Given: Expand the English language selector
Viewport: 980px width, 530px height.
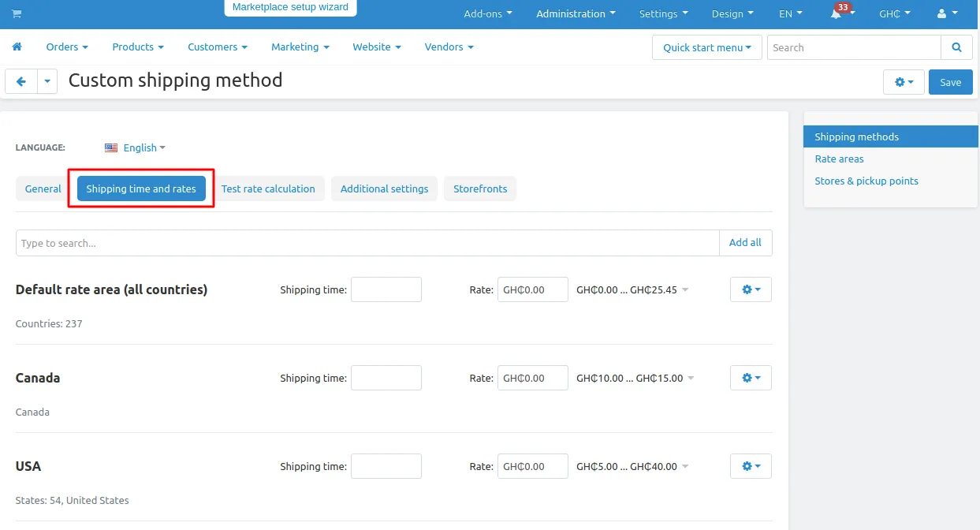Looking at the screenshot, I should 144,147.
